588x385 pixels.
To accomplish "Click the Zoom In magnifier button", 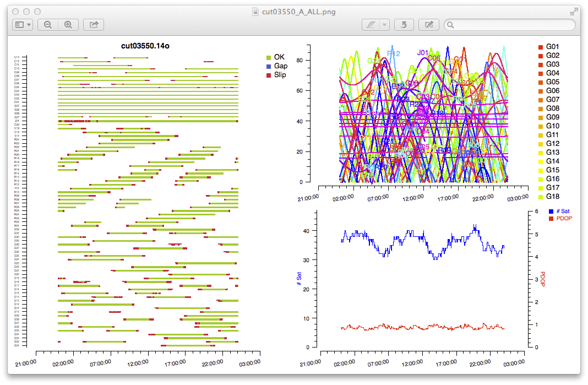I will pyautogui.click(x=68, y=25).
